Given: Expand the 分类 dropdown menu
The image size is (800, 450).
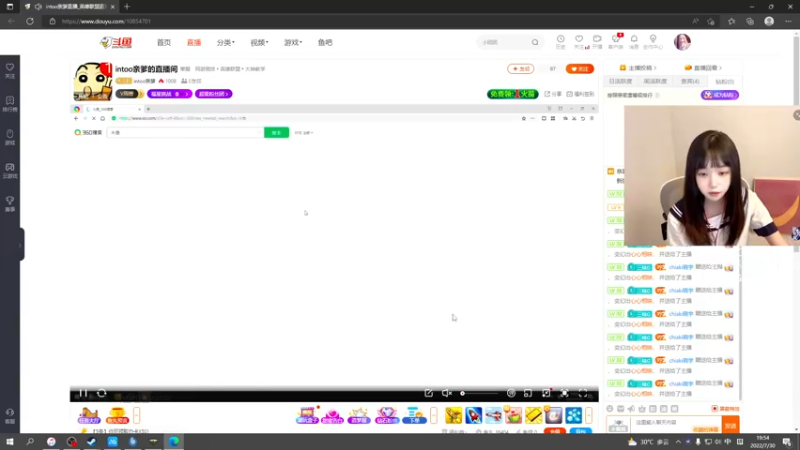Looking at the screenshot, I should [226, 42].
